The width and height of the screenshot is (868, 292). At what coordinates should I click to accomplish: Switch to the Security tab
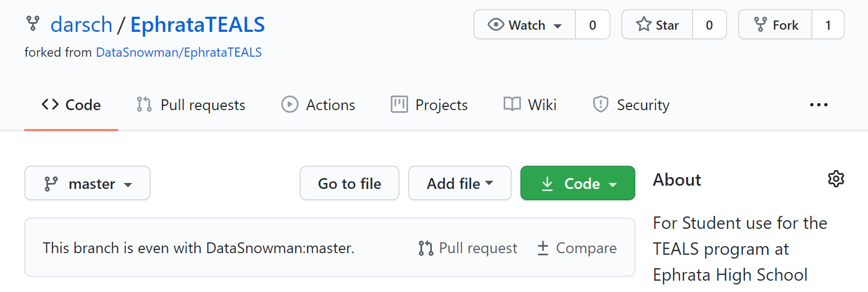pos(632,105)
